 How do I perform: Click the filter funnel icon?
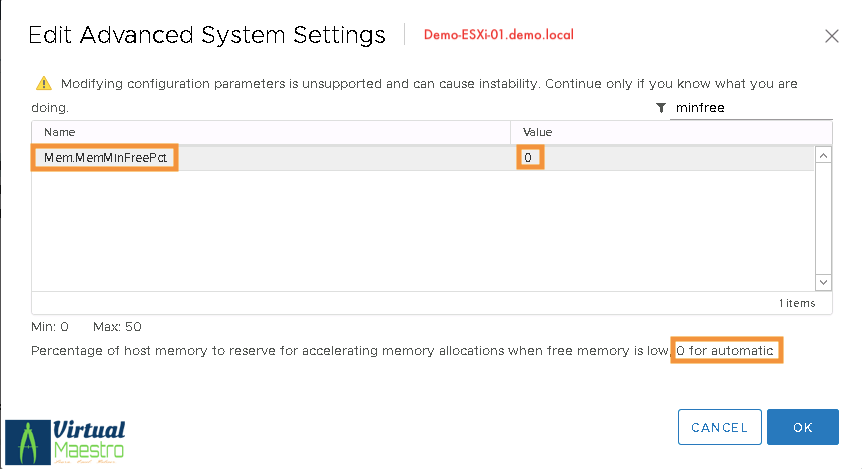661,108
